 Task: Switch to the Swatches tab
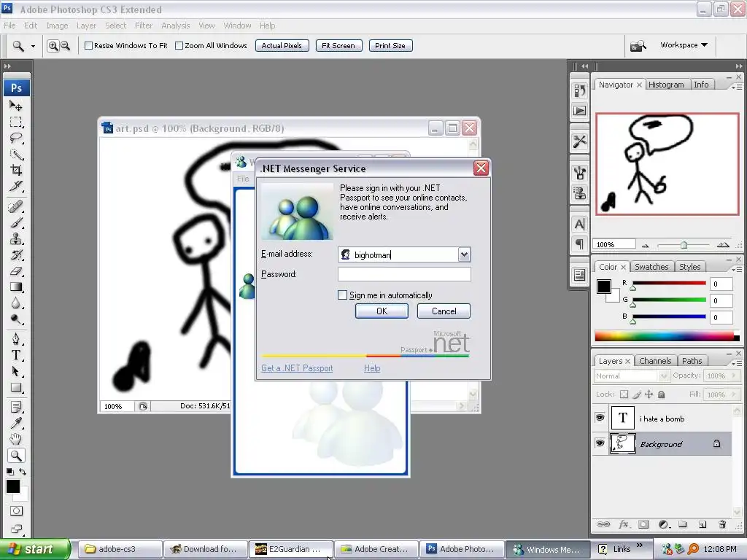651,267
